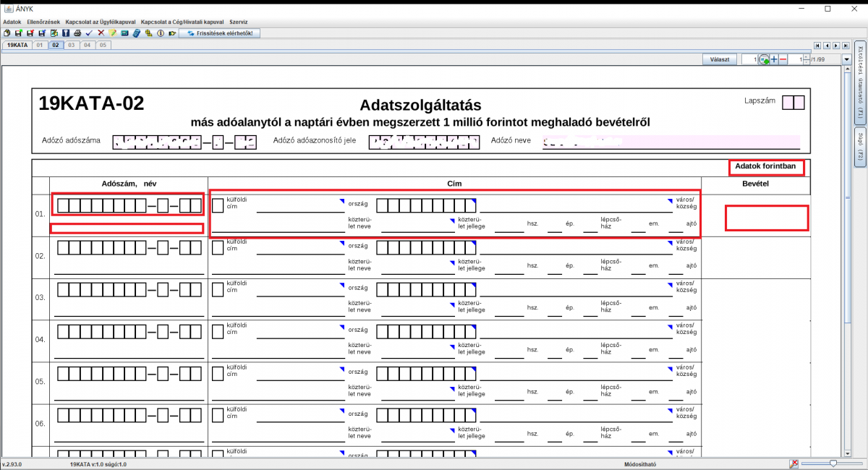
Task: Tick külföldi cím checkbox in row 04
Action: click(x=218, y=331)
